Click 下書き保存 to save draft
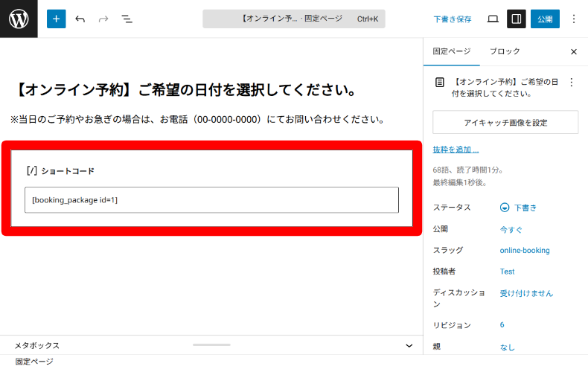This screenshot has height=369, width=588. coord(453,19)
